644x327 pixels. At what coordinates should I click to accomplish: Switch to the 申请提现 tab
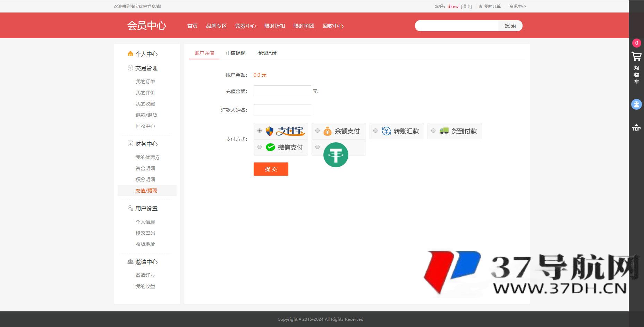point(235,53)
